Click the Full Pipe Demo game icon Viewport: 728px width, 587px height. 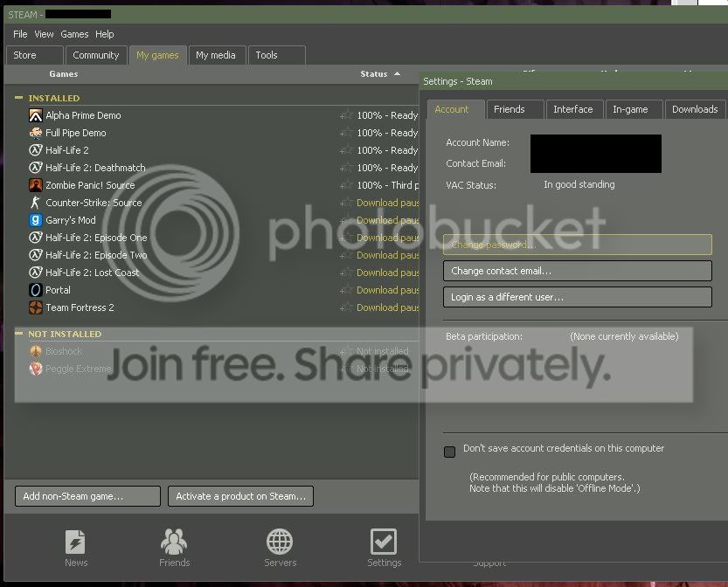coord(36,133)
